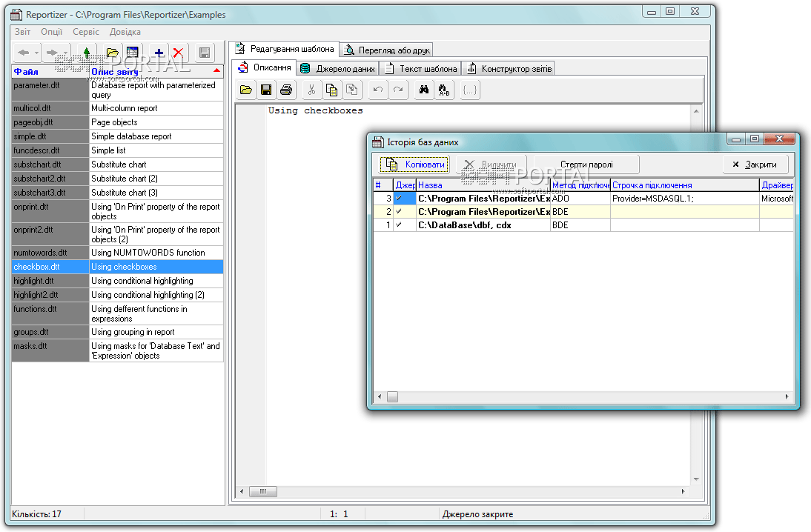This screenshot has width=811, height=532.
Task: Click the scissors cut icon
Action: pyautogui.click(x=311, y=90)
